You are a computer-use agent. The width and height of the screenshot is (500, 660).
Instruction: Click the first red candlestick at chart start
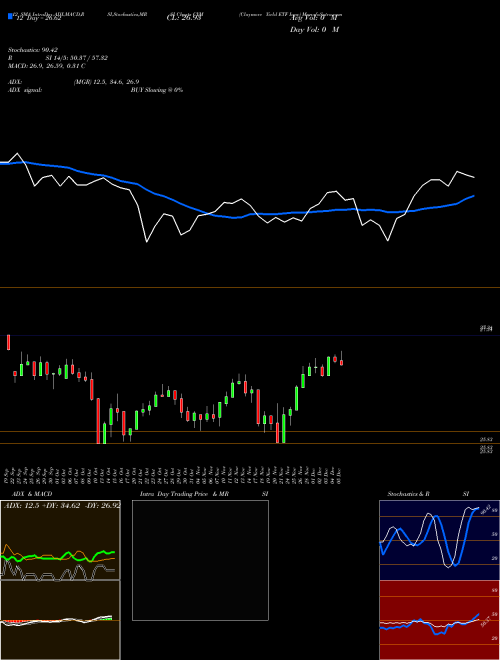(8, 342)
